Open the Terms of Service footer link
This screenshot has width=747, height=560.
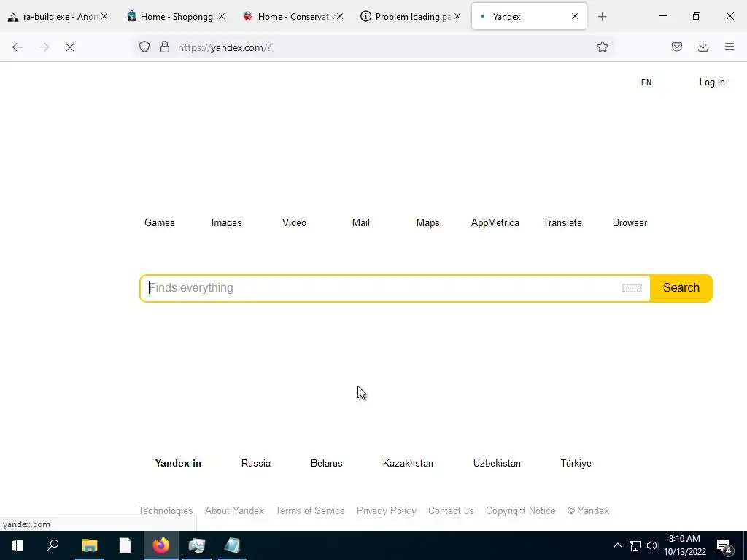pos(310,510)
